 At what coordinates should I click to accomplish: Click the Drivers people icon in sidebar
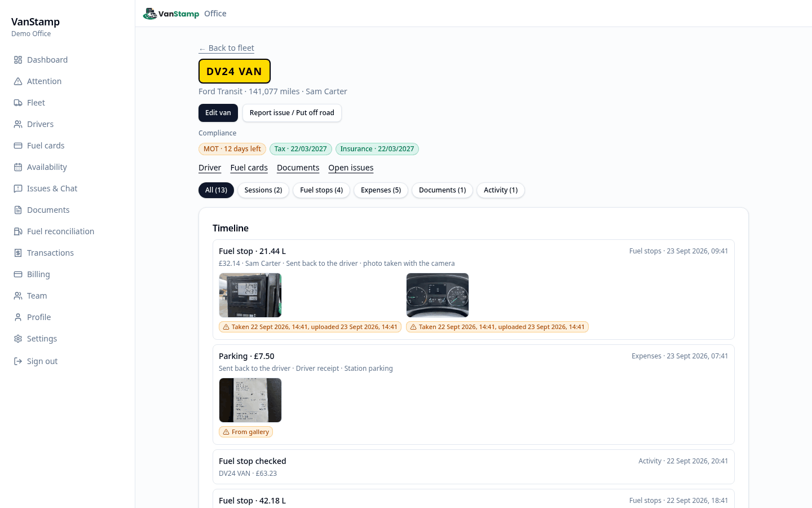[18, 124]
